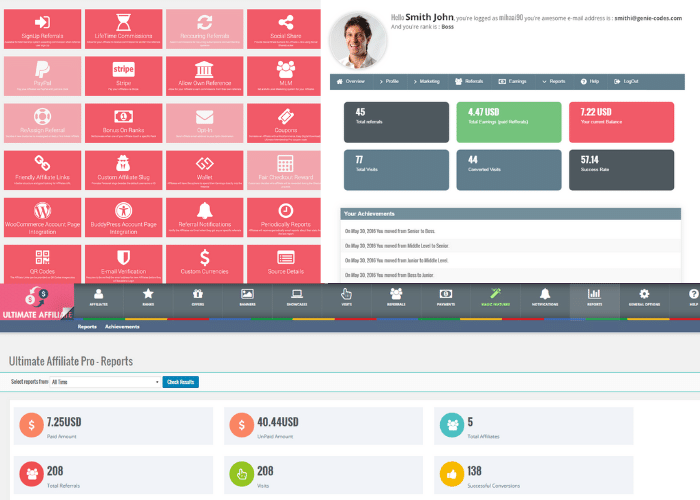Click Smith John's profile photo
Viewport: 700px width, 500px height.
[358, 41]
